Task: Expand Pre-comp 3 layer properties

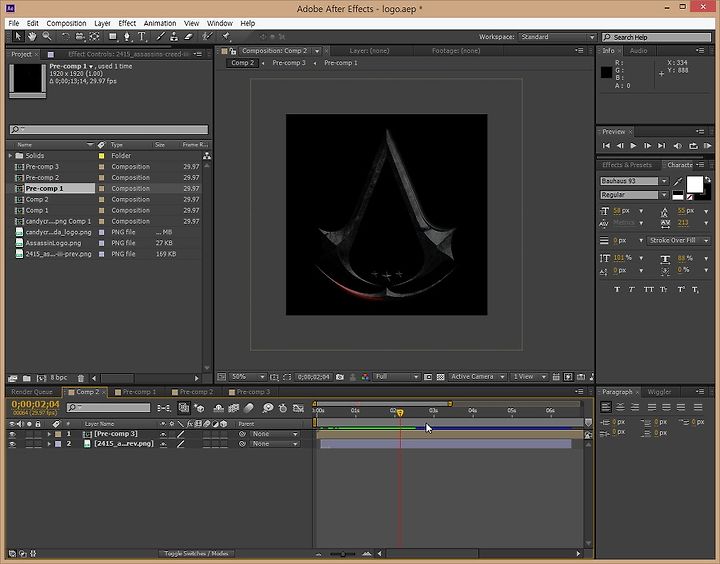Action: [x=49, y=434]
